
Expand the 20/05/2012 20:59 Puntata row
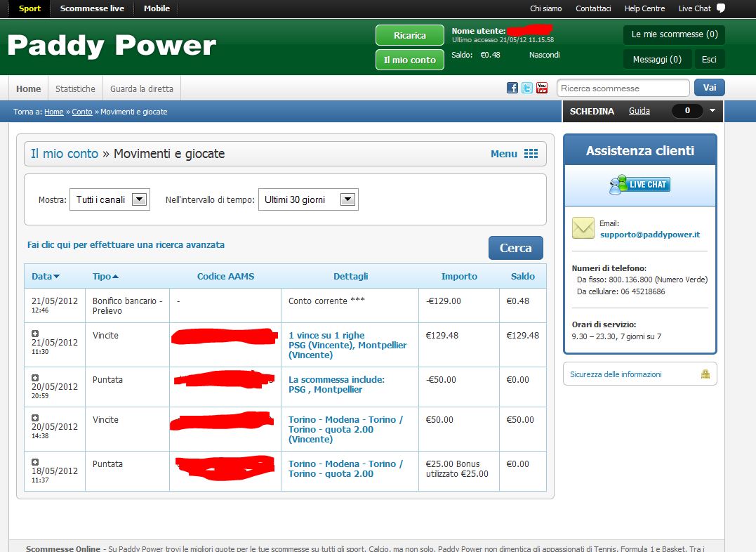(34, 378)
